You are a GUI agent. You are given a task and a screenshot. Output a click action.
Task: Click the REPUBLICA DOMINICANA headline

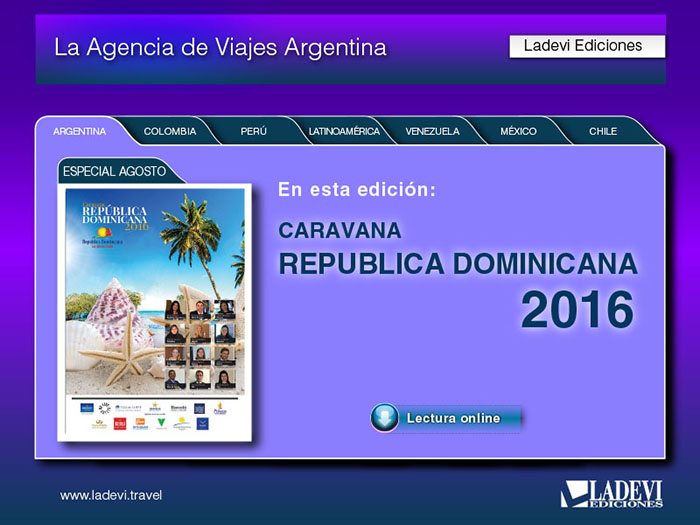tap(457, 264)
